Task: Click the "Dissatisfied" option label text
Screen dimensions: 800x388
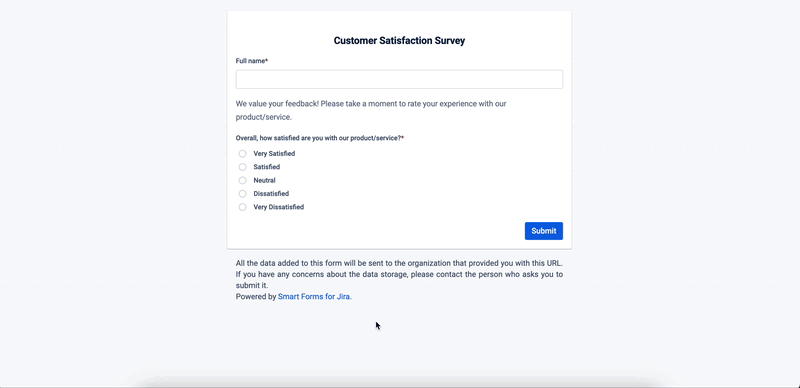Action: [x=271, y=193]
